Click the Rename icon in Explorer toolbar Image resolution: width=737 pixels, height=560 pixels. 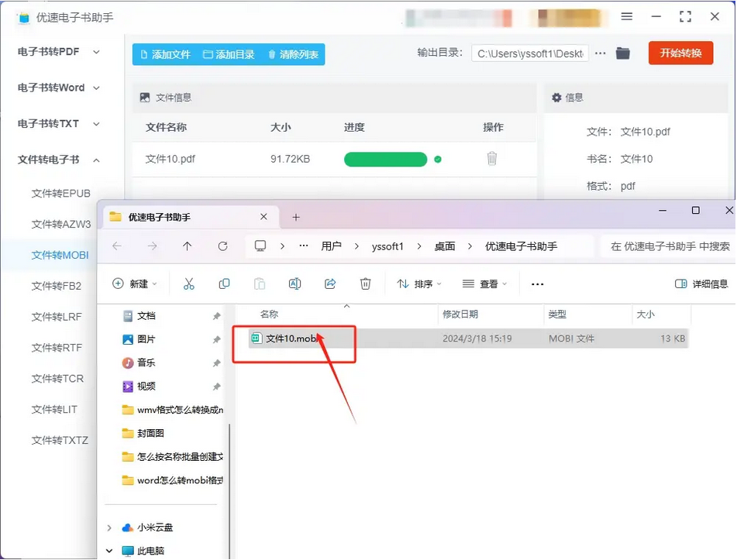coord(294,283)
